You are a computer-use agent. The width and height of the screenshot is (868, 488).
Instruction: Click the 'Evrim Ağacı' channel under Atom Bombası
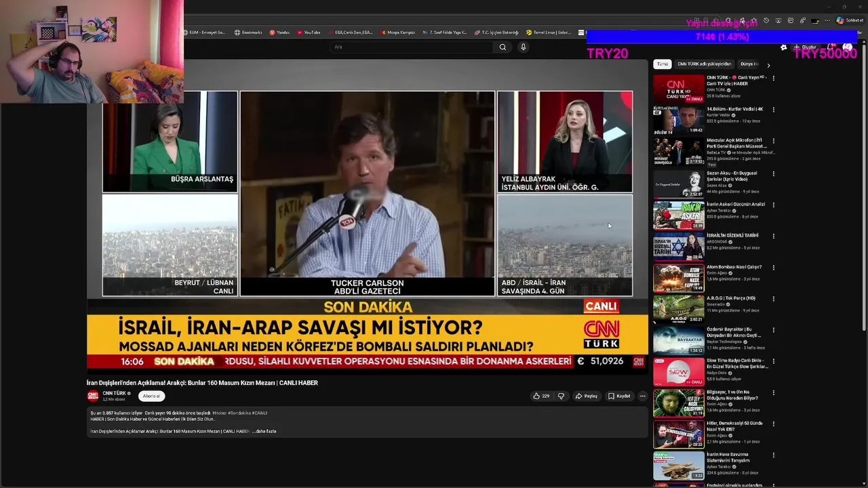717,273
